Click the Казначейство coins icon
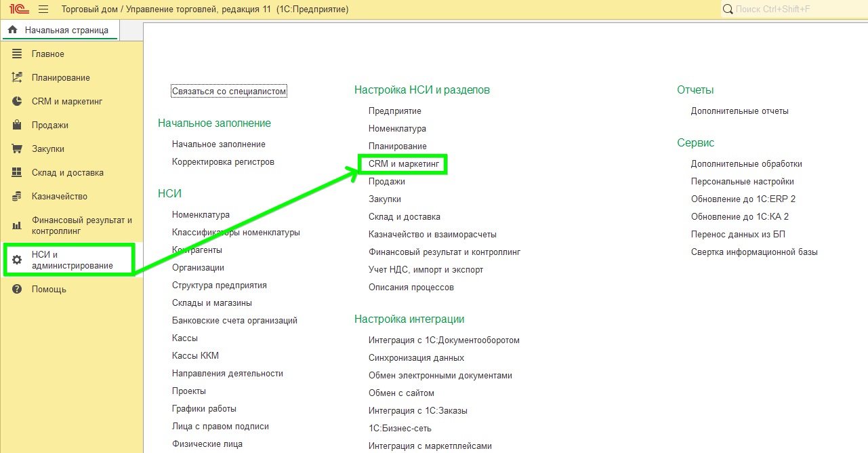 click(17, 197)
